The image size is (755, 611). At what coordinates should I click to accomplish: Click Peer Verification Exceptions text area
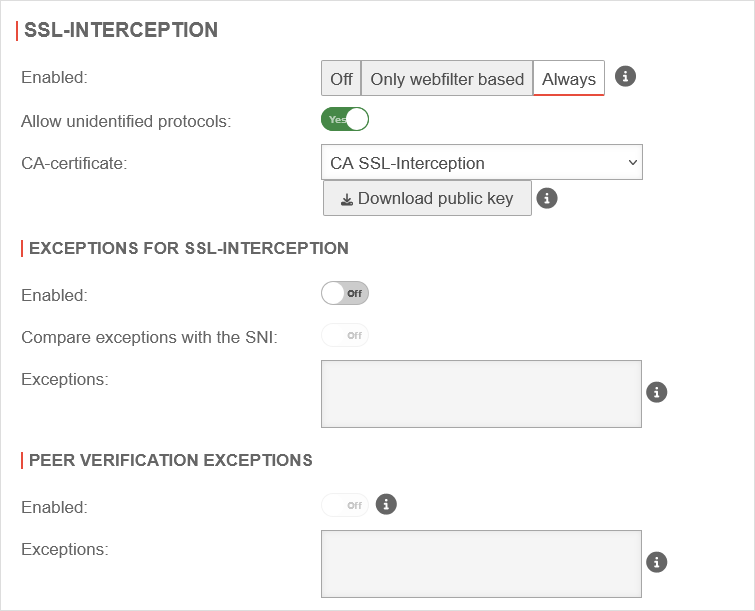(x=481, y=563)
